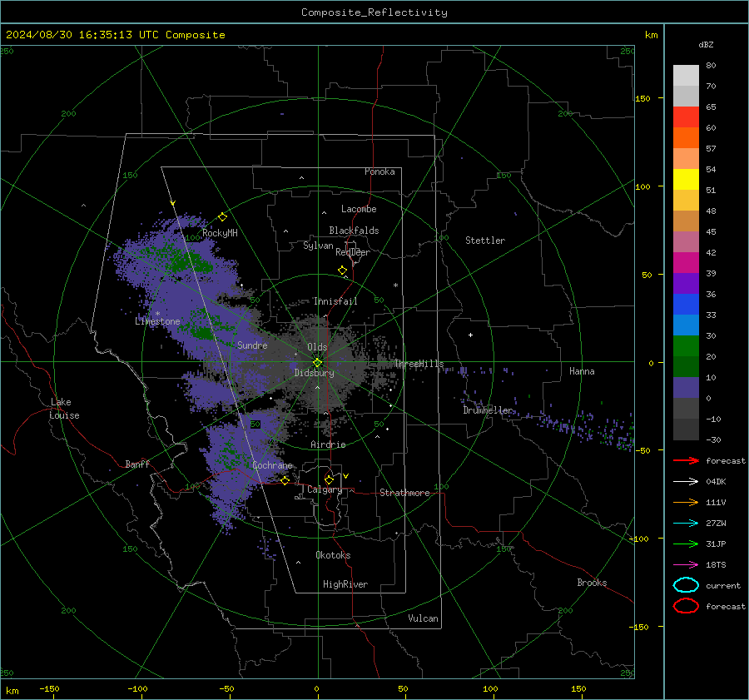The width and height of the screenshot is (749, 700).
Task: Click the dark orange 57-60 dBZ swatch
Action: [686, 138]
